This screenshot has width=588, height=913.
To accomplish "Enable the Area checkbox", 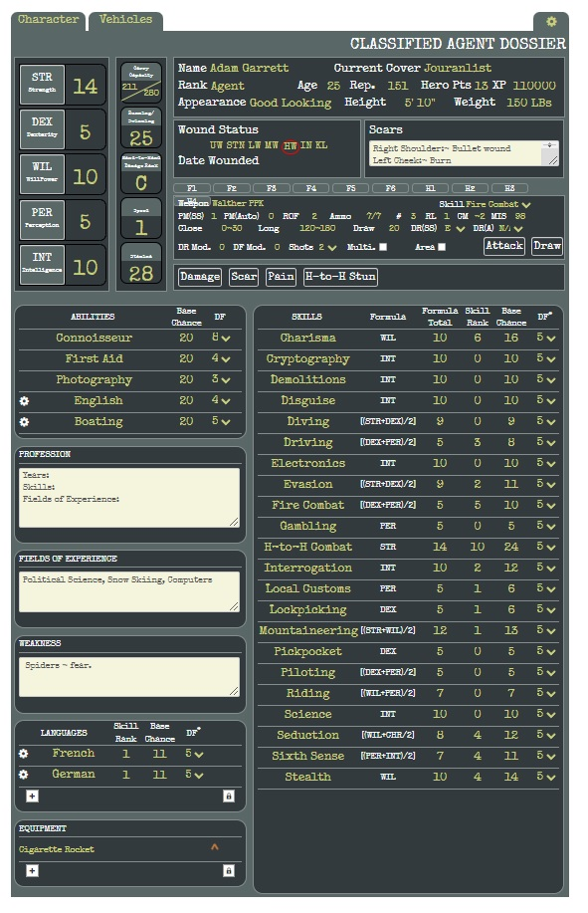I will pyautogui.click(x=442, y=247).
